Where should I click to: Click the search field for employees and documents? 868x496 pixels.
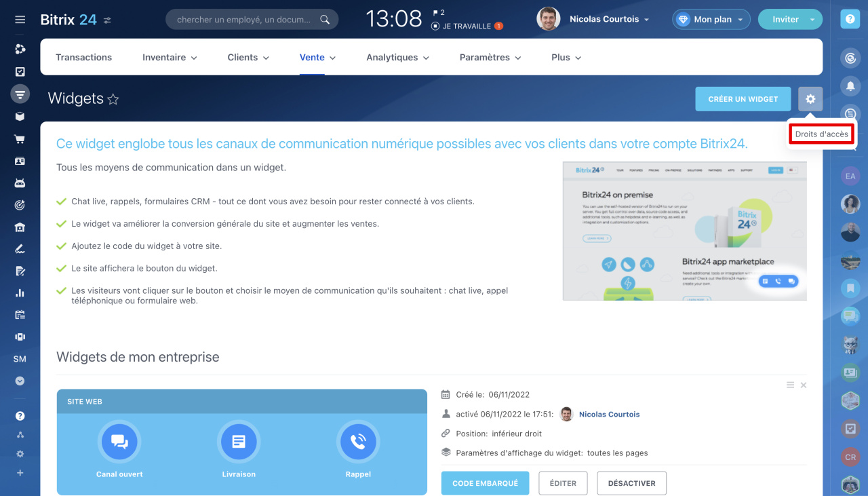[x=252, y=20]
